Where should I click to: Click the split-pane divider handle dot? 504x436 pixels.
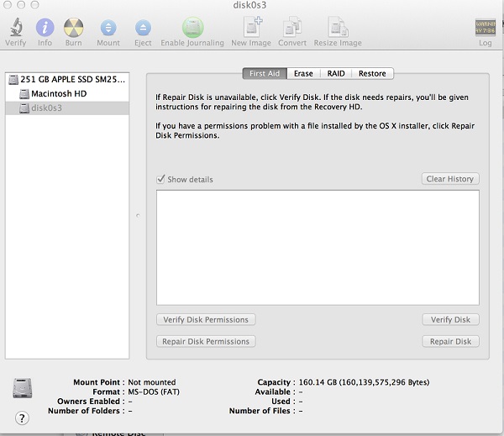pyautogui.click(x=138, y=215)
